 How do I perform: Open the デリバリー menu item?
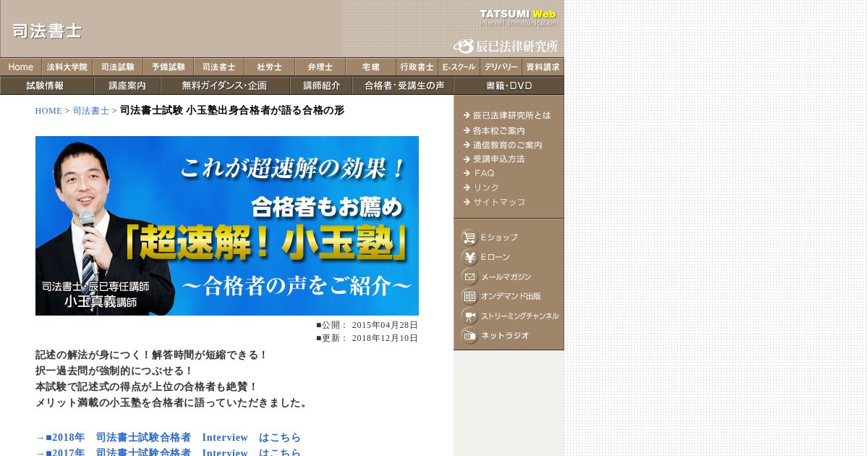pyautogui.click(x=501, y=67)
